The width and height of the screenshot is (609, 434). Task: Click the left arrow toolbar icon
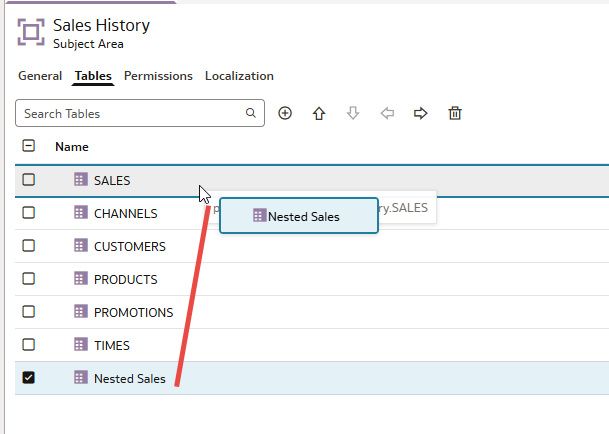pos(387,114)
